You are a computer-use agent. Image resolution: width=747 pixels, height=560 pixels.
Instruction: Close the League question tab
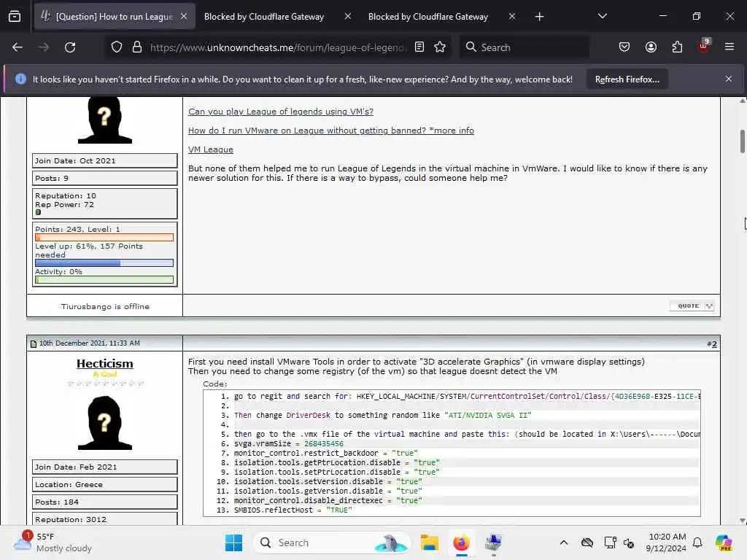[184, 16]
